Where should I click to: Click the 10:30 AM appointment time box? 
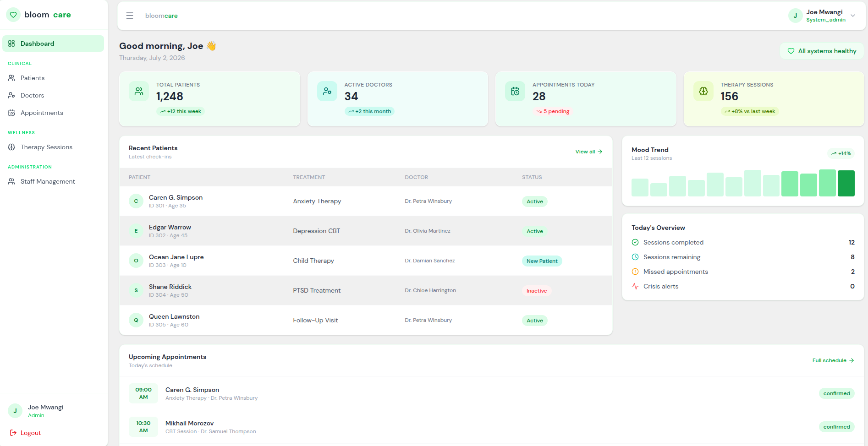143,427
